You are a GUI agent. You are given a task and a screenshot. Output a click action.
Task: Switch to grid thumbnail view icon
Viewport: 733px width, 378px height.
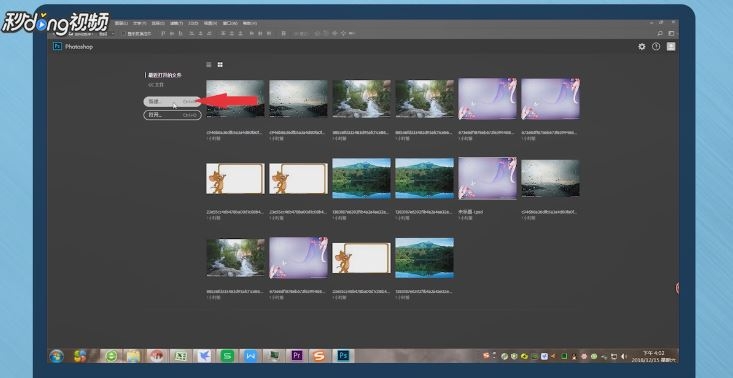point(220,64)
